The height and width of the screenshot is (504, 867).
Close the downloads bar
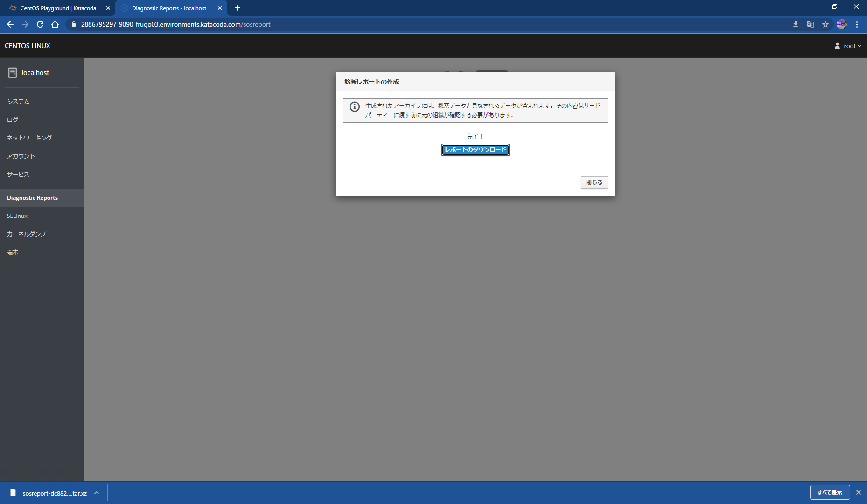point(859,492)
